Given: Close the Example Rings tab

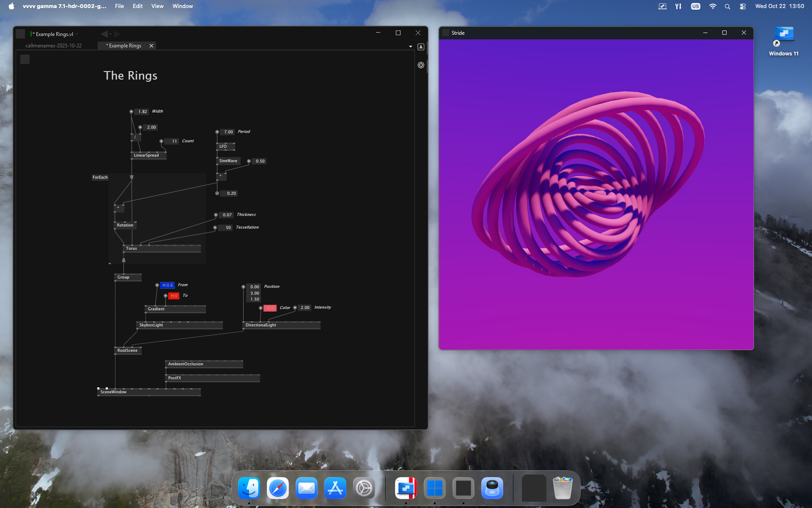Looking at the screenshot, I should pos(151,46).
